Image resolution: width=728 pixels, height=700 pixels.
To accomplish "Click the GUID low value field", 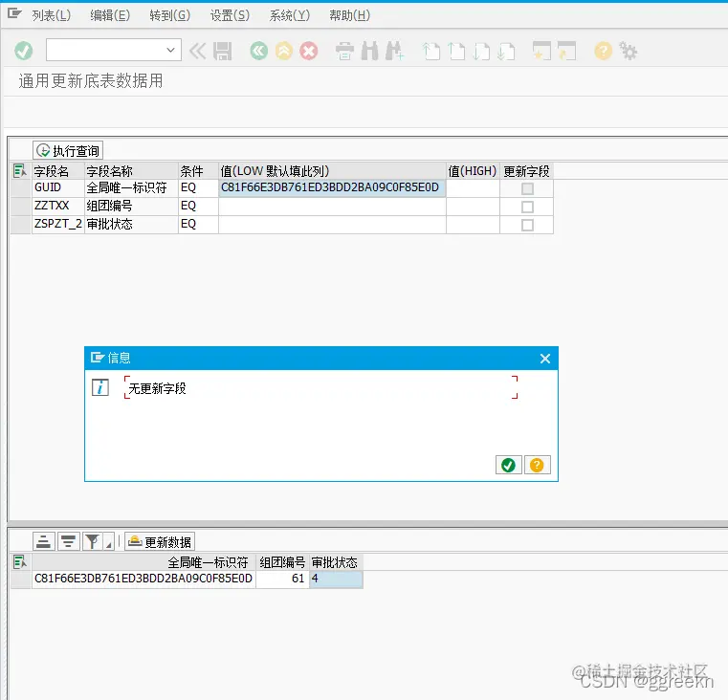I will click(x=332, y=187).
